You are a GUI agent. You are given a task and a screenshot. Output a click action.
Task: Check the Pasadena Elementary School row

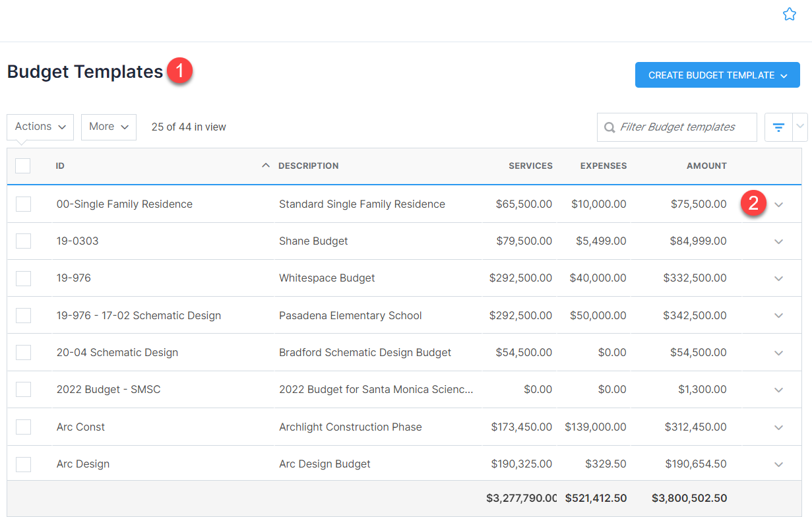23,315
